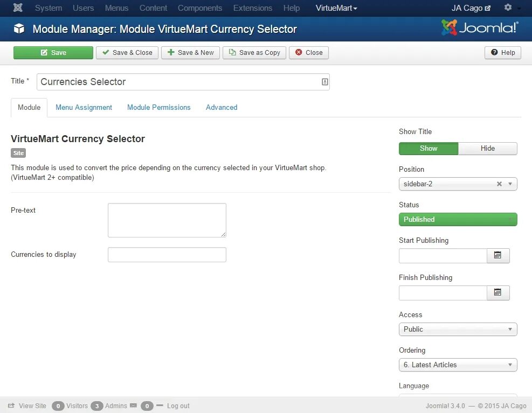Click the Joomla! brand logo
532x413 pixels.
coord(480,27)
